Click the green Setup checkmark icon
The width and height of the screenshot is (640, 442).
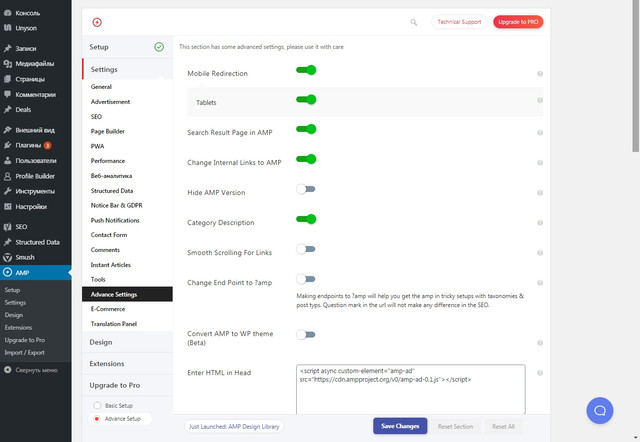(x=159, y=47)
